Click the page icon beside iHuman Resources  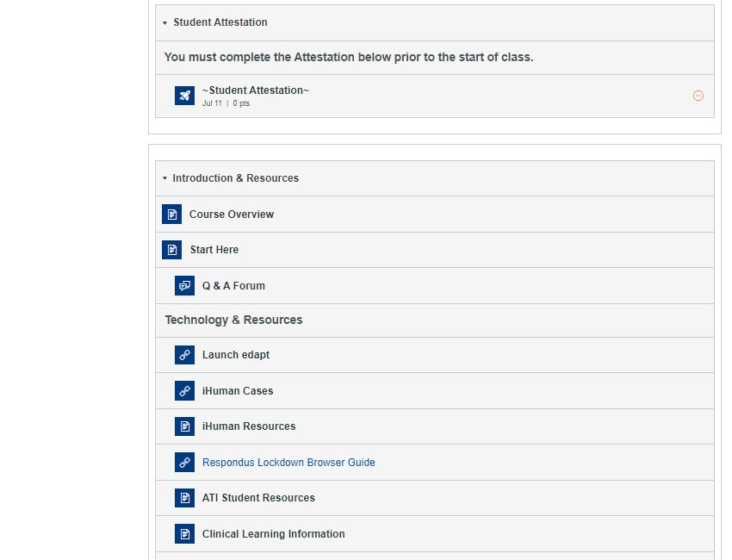coord(184,426)
